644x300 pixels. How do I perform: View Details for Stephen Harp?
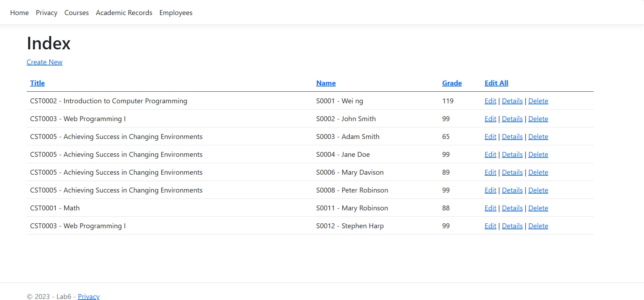tap(512, 226)
